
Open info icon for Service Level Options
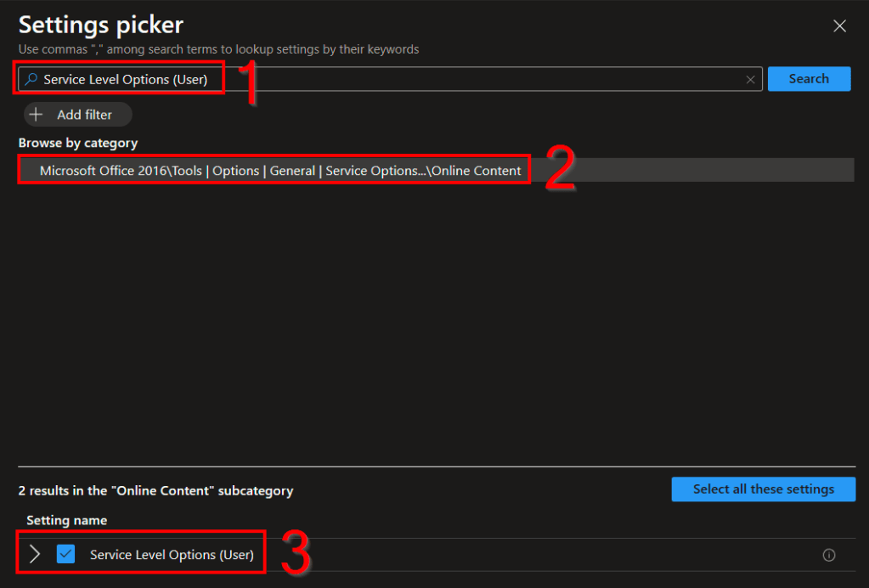(x=829, y=555)
